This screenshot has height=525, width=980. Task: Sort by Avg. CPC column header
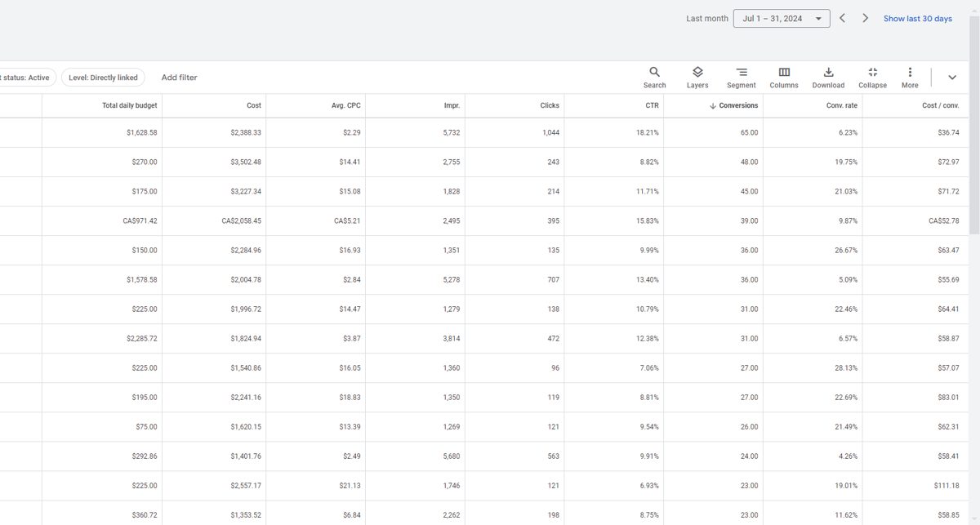click(346, 105)
